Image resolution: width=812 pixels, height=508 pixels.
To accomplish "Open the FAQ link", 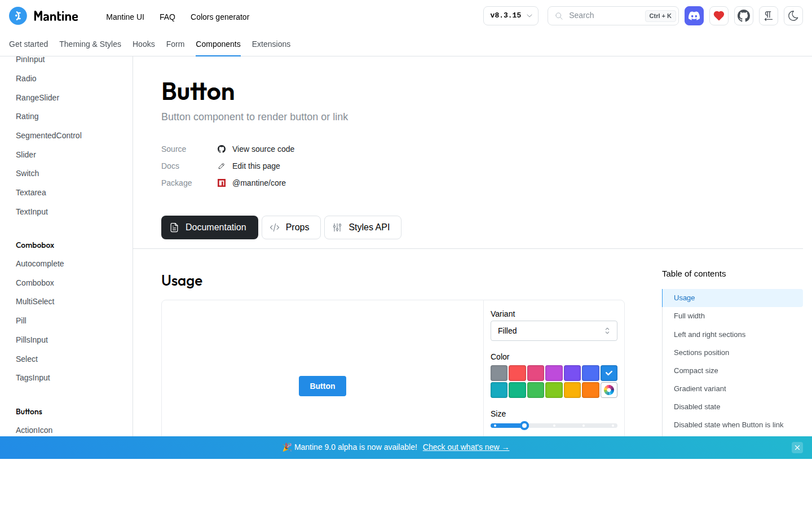I will tap(167, 17).
